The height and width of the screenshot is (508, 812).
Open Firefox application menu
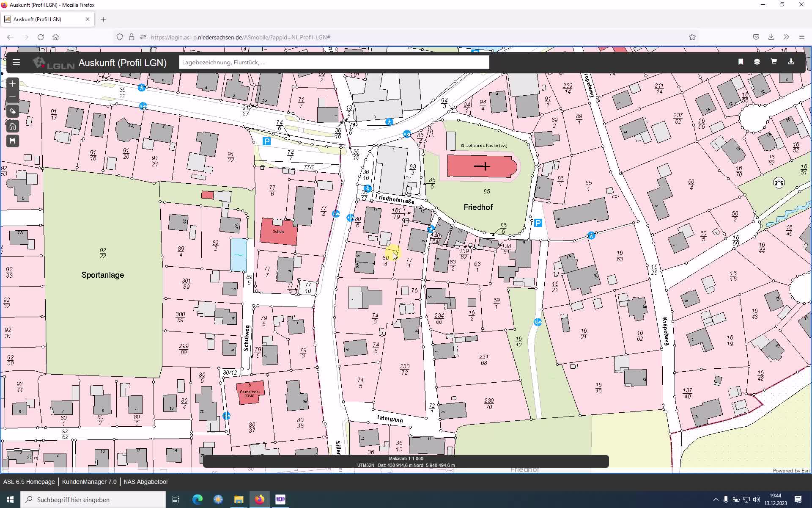pyautogui.click(x=801, y=37)
